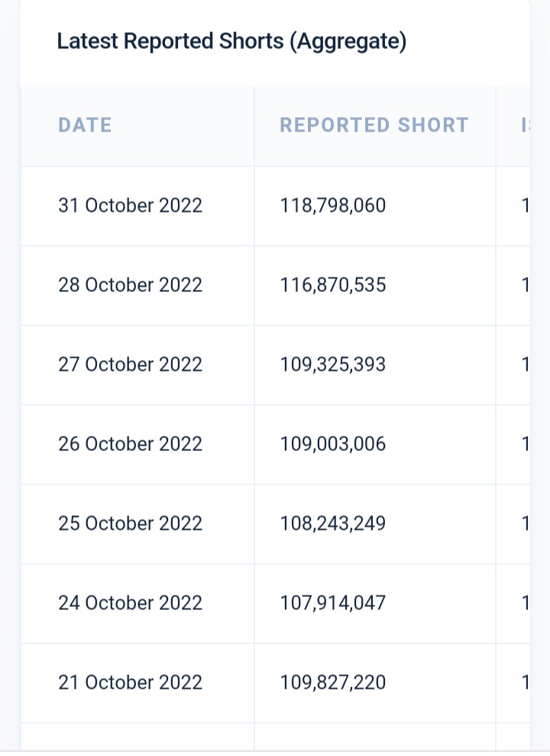Screen dimensions: 550x756
Task: Select the 31 October 2022 date cell
Action: tap(130, 206)
